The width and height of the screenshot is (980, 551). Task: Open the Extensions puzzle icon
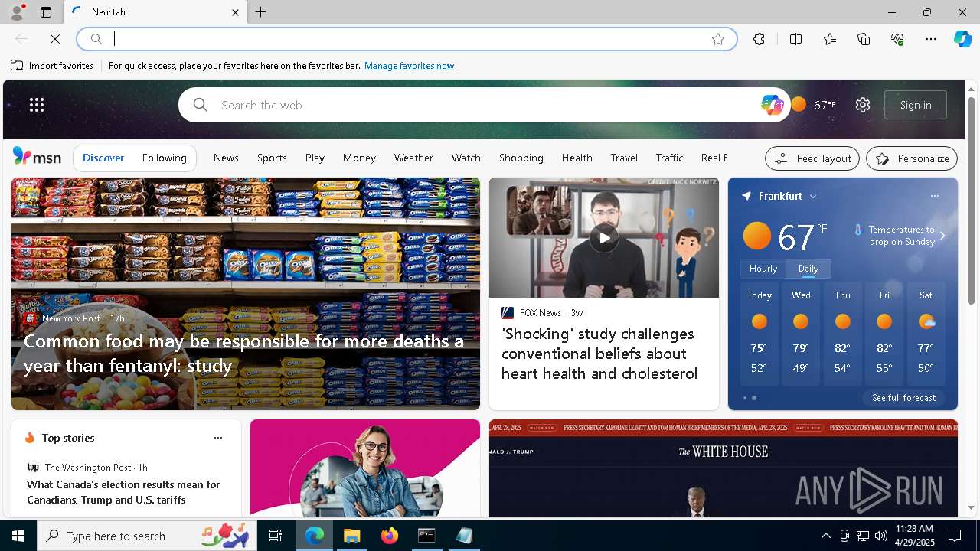pyautogui.click(x=759, y=39)
